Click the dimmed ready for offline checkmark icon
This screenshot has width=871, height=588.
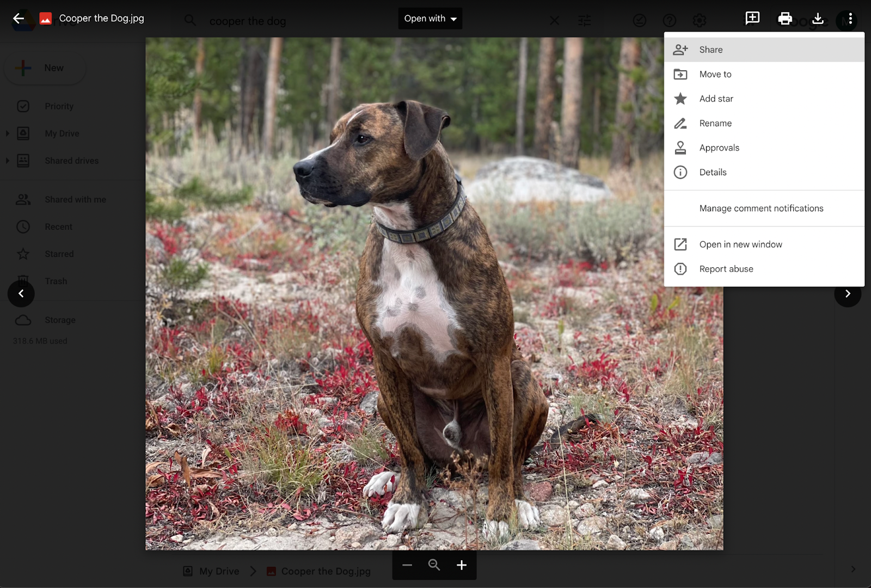[640, 21]
